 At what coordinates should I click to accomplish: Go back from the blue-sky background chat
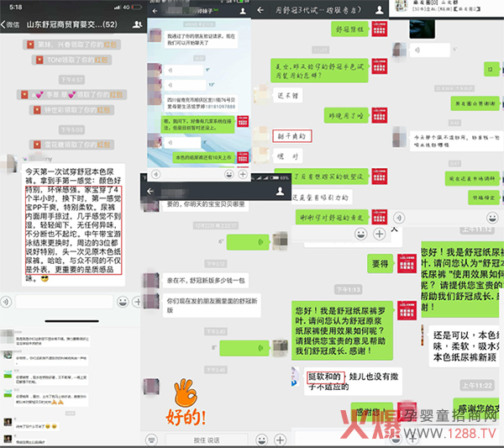[155, 11]
